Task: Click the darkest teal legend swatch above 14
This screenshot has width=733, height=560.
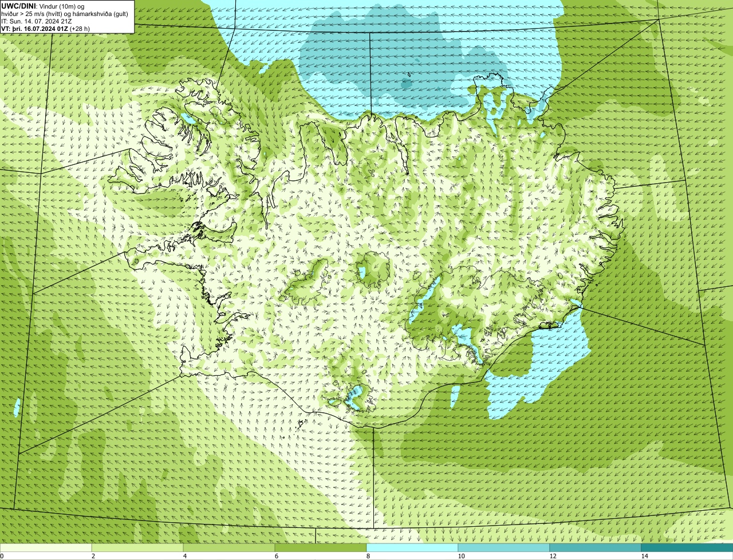Action: click(x=687, y=547)
